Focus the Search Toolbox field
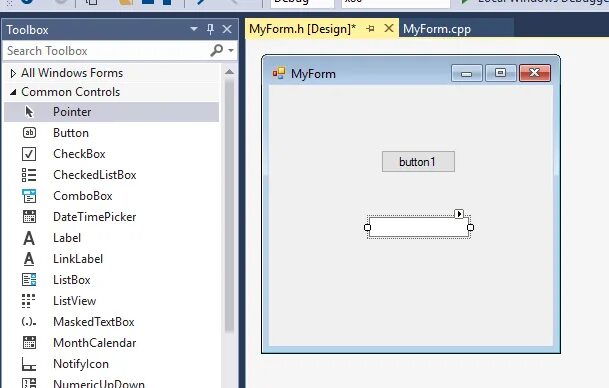The height and width of the screenshot is (388, 609). 107,51
